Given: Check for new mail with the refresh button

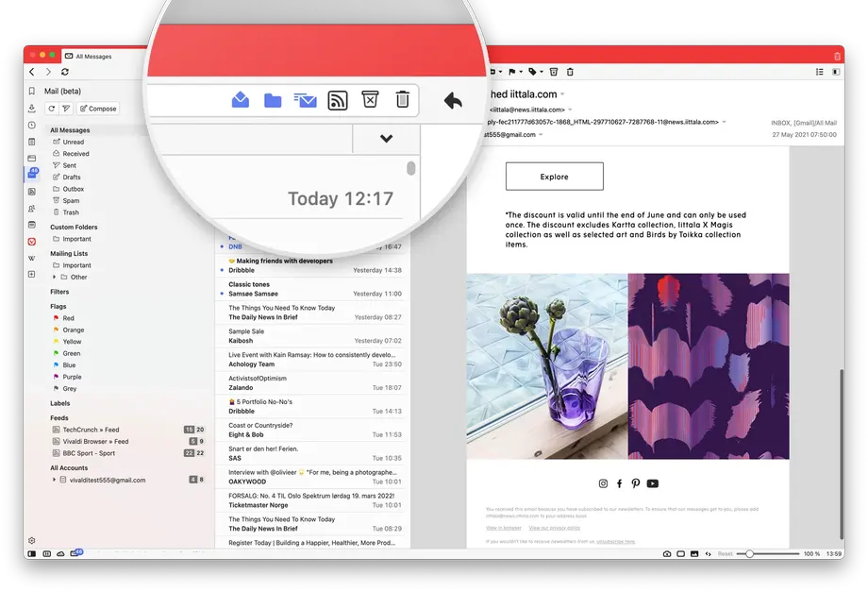Looking at the screenshot, I should [x=52, y=109].
